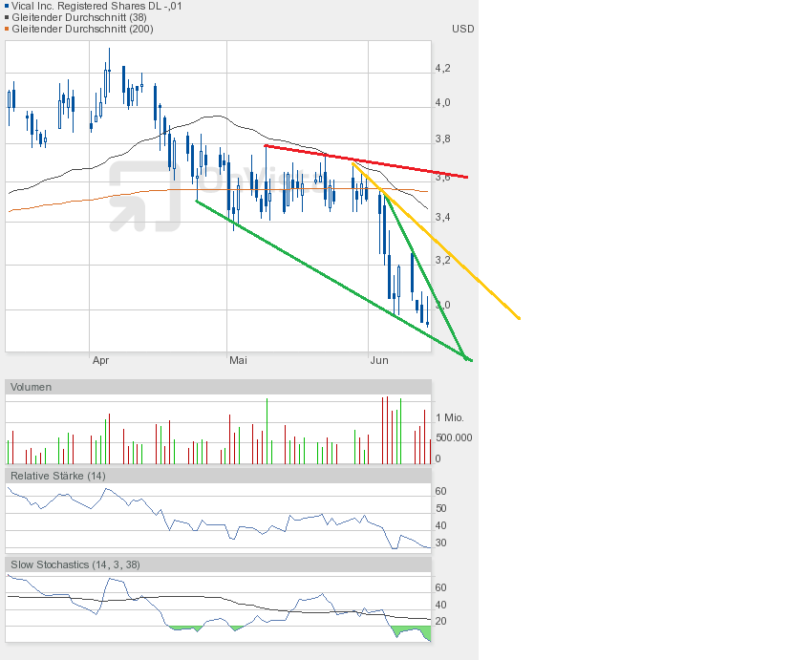The height and width of the screenshot is (660, 812).
Task: Click the USD currency label
Action: 462,29
